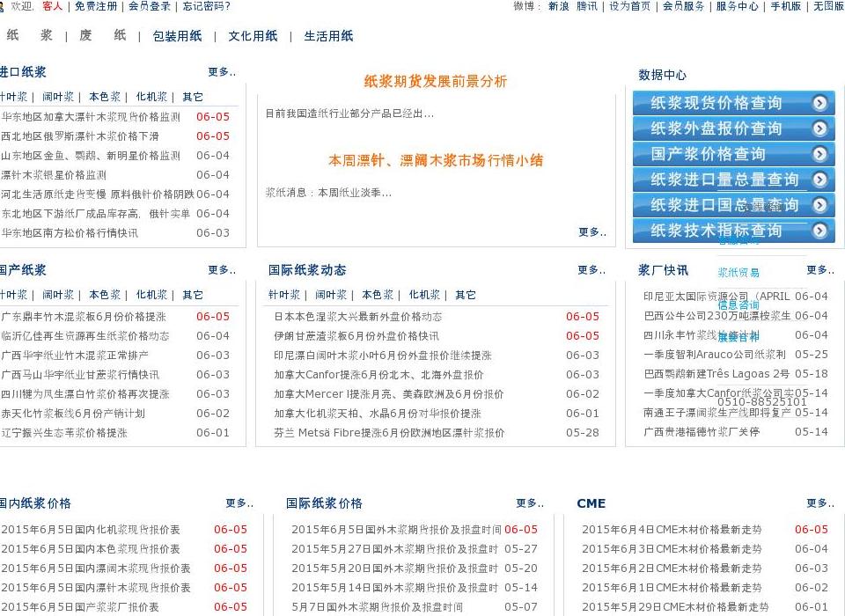Open 广东鼎丰竹木混浆板6月份价格提涨
This screenshot has height=616, width=845.
[84, 317]
